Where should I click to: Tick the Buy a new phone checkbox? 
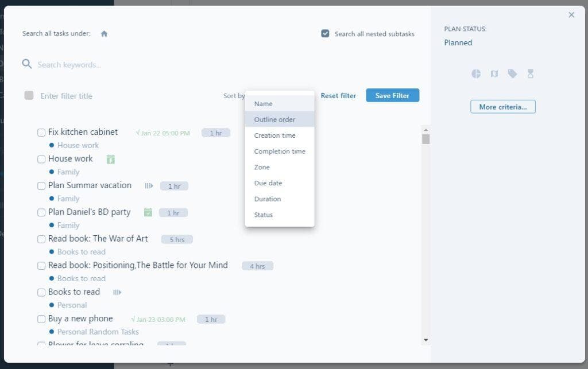tap(41, 319)
